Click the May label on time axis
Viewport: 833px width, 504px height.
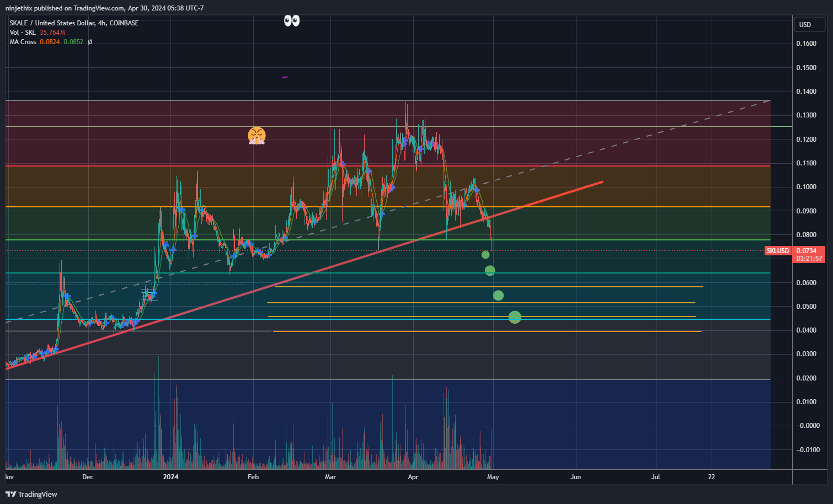click(x=493, y=477)
